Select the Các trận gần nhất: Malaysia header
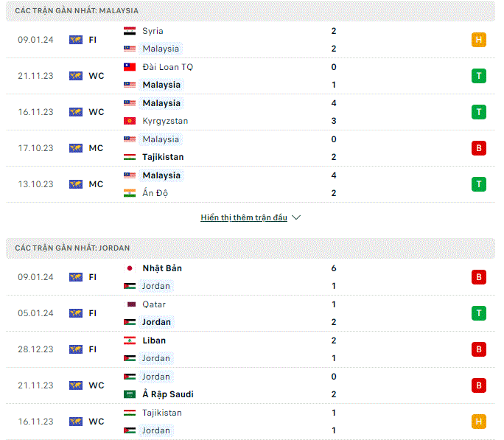This screenshot has height=440, width=504. click(251, 11)
